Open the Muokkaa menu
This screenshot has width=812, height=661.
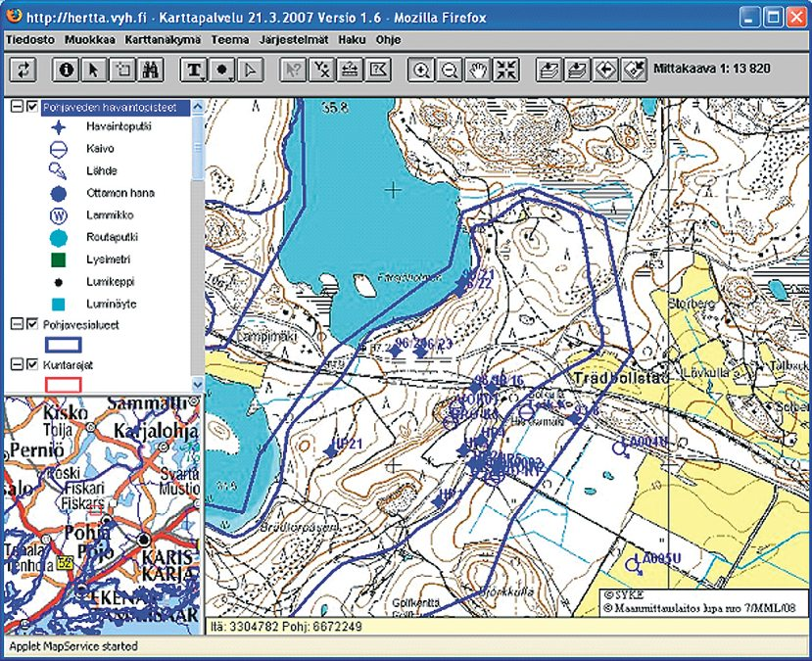(90, 40)
